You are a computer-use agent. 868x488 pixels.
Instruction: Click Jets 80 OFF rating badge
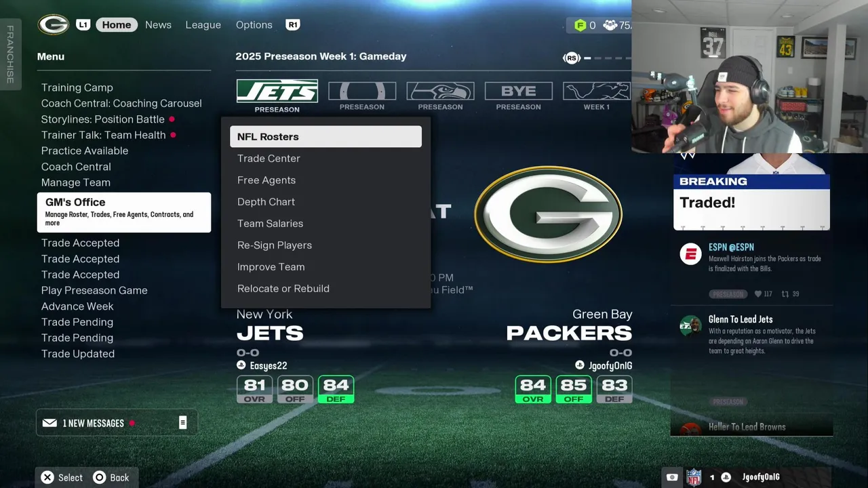[295, 390]
